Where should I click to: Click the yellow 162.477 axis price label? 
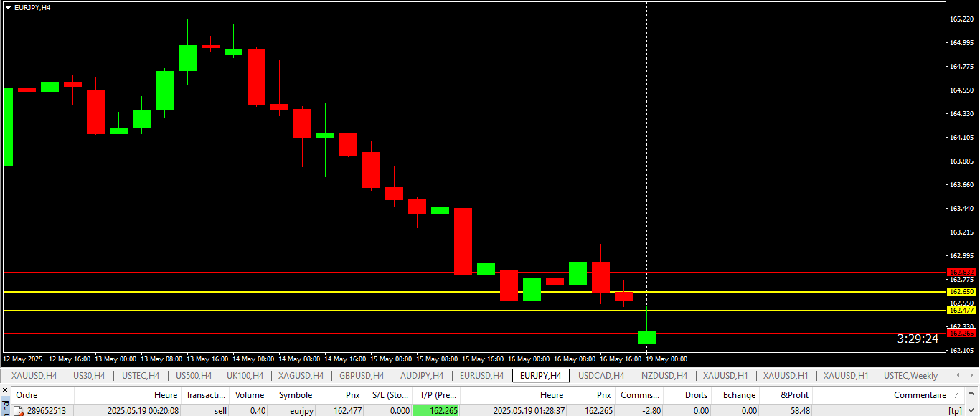(x=962, y=311)
